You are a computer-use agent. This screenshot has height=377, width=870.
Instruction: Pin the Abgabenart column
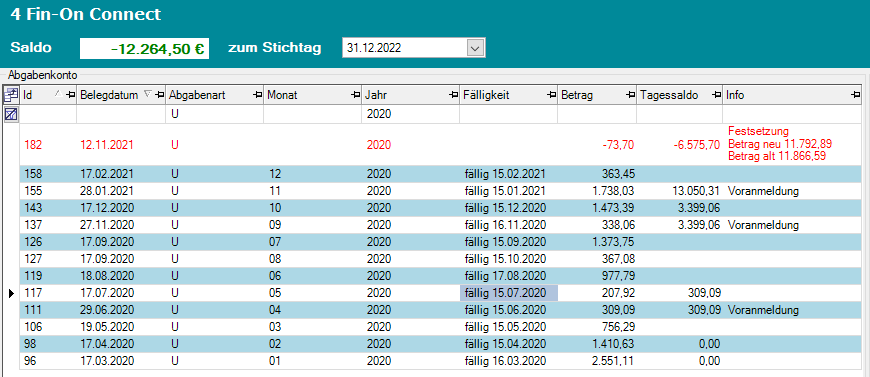coord(257,95)
